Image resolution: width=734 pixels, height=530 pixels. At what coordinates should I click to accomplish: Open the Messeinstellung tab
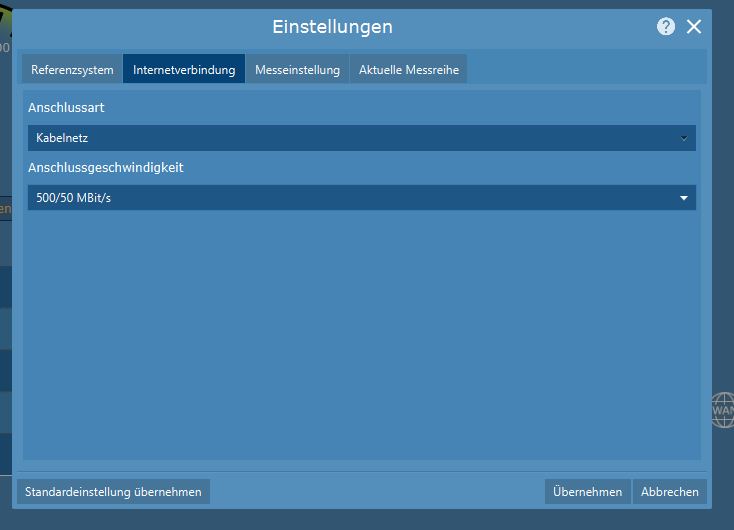tap(297, 70)
